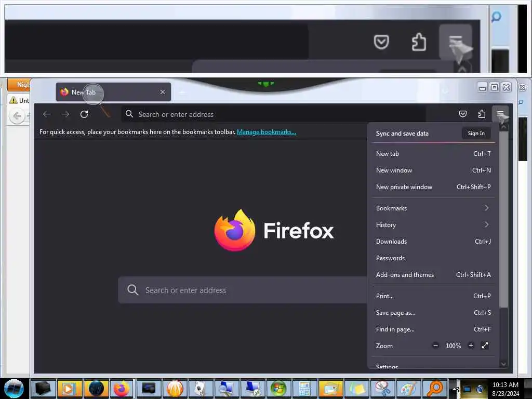Open the Solitaire cards taskbar icon
Screen dimensions: 532x399
pyautogui.click(x=201, y=389)
